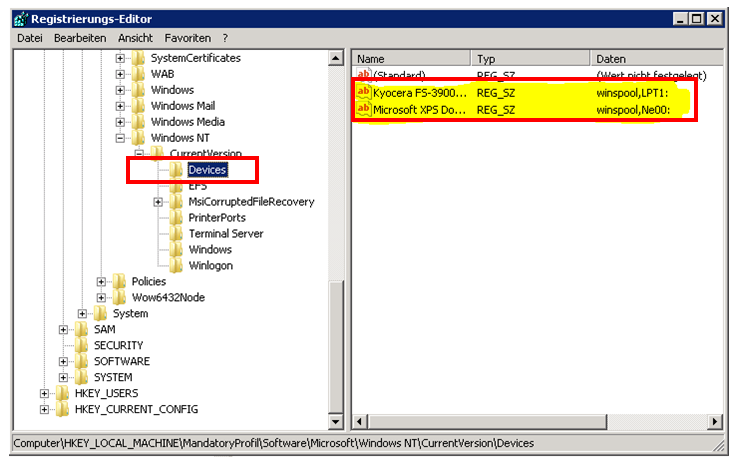Click the (Standard) default value icon

point(364,75)
